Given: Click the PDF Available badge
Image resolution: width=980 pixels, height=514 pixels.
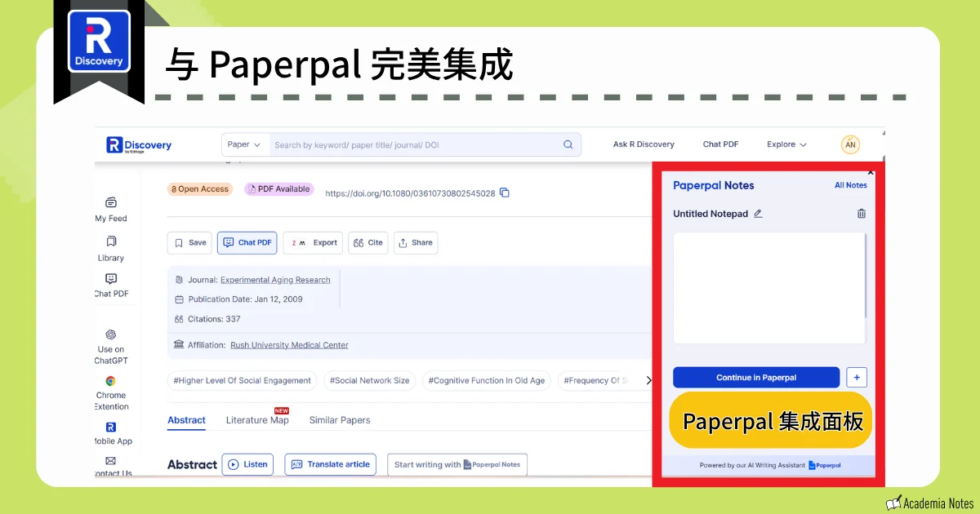Looking at the screenshot, I should point(278,189).
